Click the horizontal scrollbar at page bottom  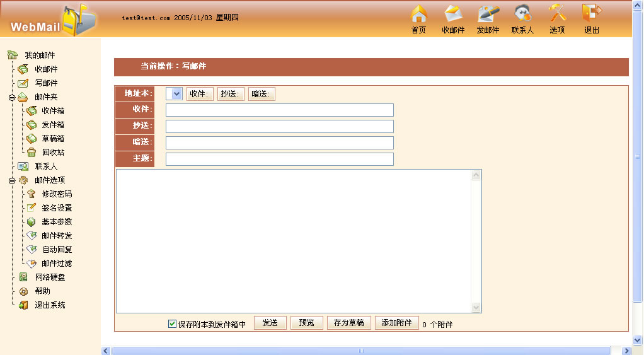pyautogui.click(x=361, y=351)
